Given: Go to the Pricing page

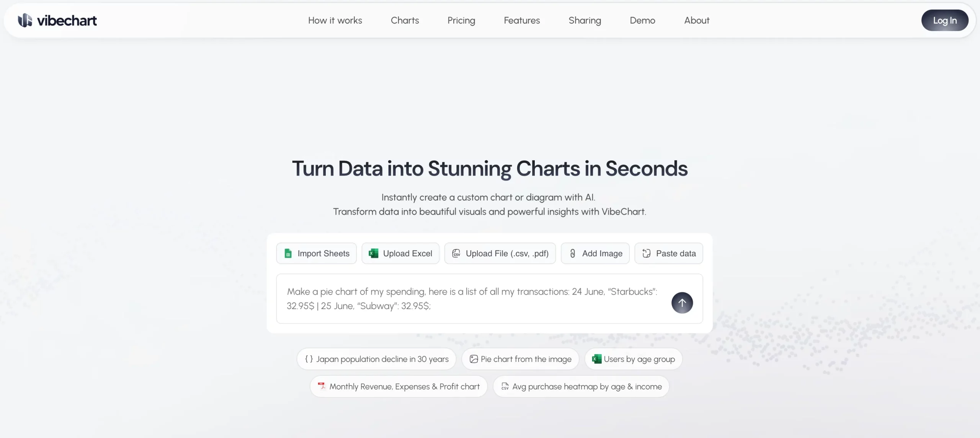Looking at the screenshot, I should (x=461, y=21).
